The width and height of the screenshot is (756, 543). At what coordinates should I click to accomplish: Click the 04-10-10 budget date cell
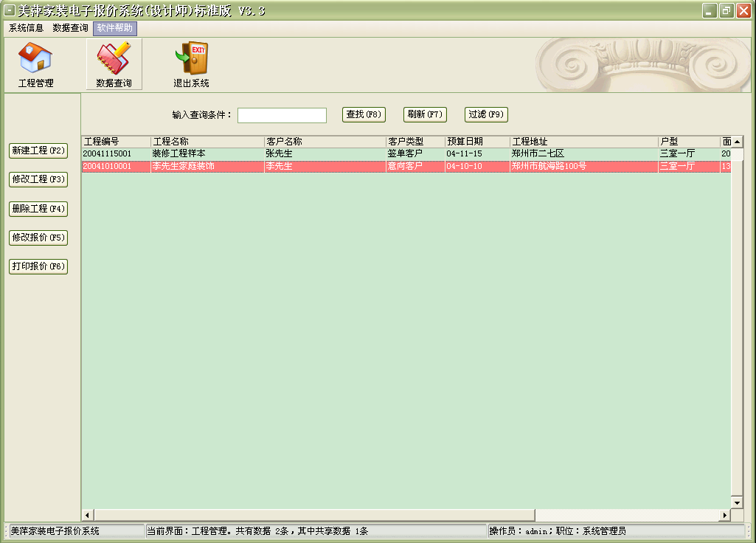pyautogui.click(x=478, y=167)
